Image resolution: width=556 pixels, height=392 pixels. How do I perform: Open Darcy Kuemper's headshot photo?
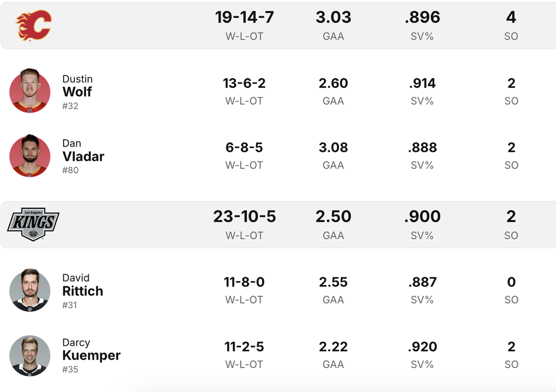pos(30,355)
